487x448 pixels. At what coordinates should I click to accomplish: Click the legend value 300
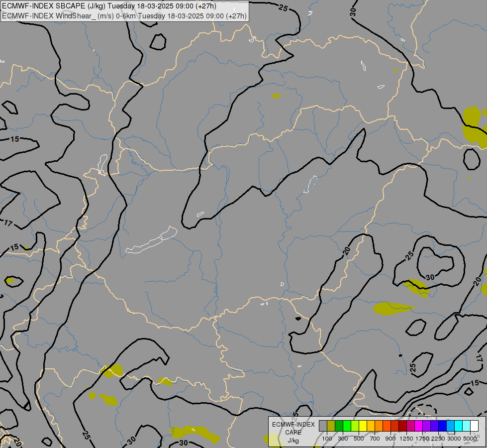pos(343,439)
